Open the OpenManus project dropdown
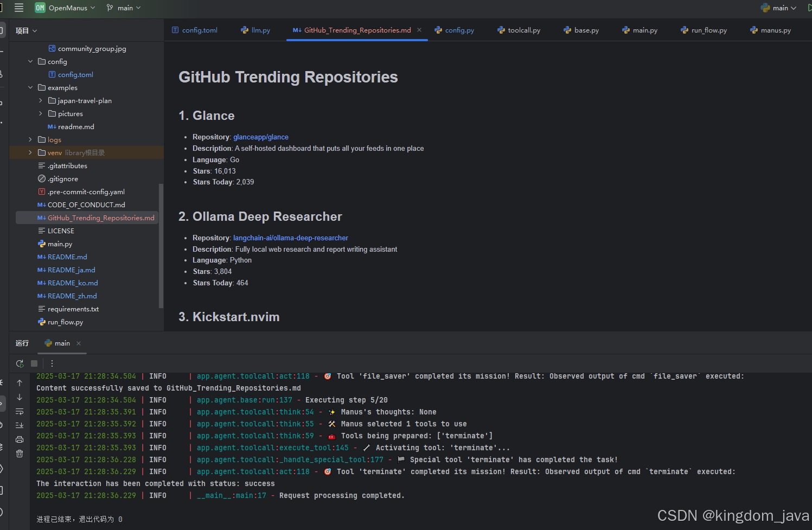812x530 pixels. click(x=65, y=8)
